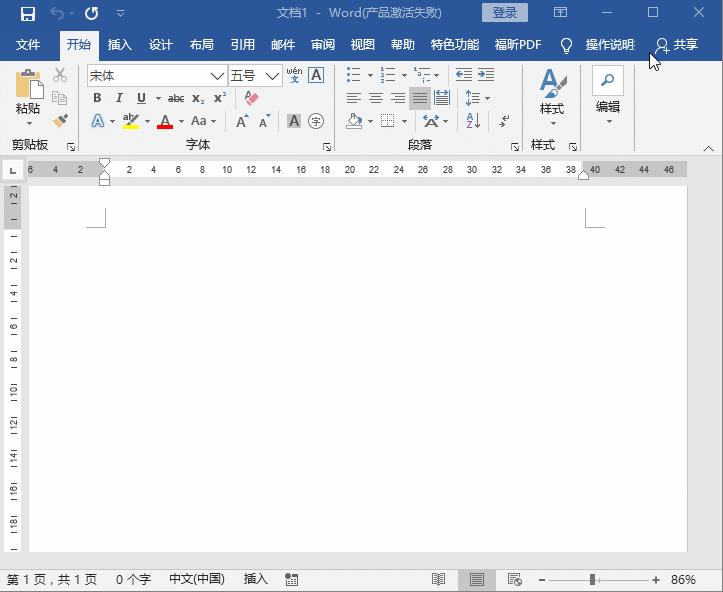Click the 登录 sign-in button
Screen dimensions: 723x592
pos(505,12)
